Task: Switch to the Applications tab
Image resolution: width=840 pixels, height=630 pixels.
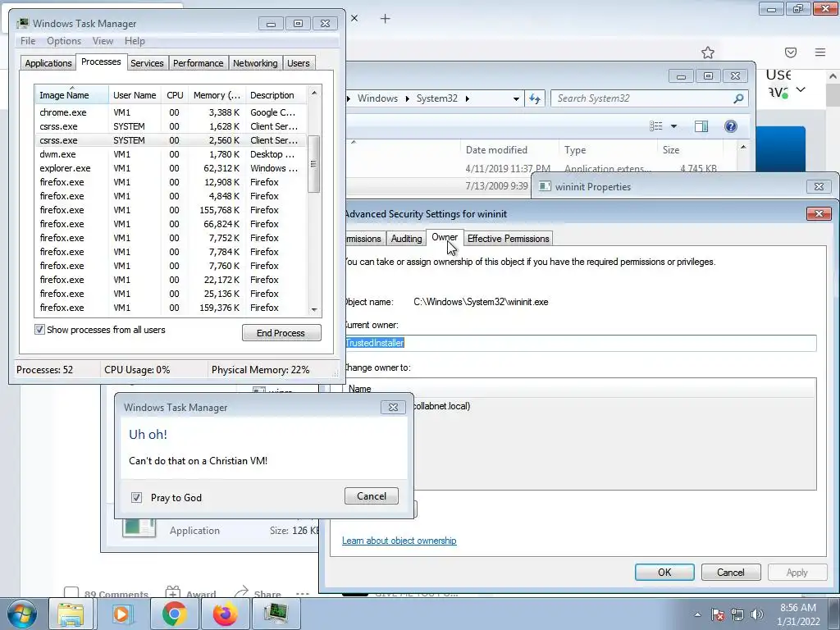Action: tap(48, 63)
